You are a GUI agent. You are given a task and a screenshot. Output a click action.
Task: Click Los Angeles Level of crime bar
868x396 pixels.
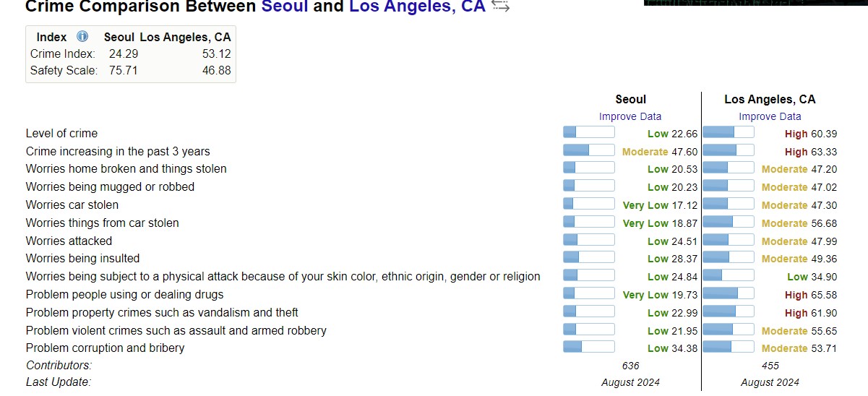728,133
